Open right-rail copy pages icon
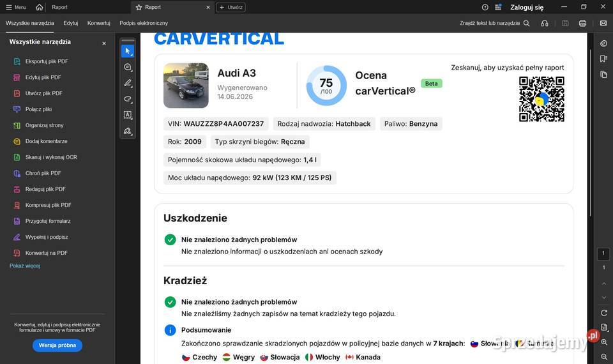This screenshot has width=613, height=364. [x=603, y=74]
